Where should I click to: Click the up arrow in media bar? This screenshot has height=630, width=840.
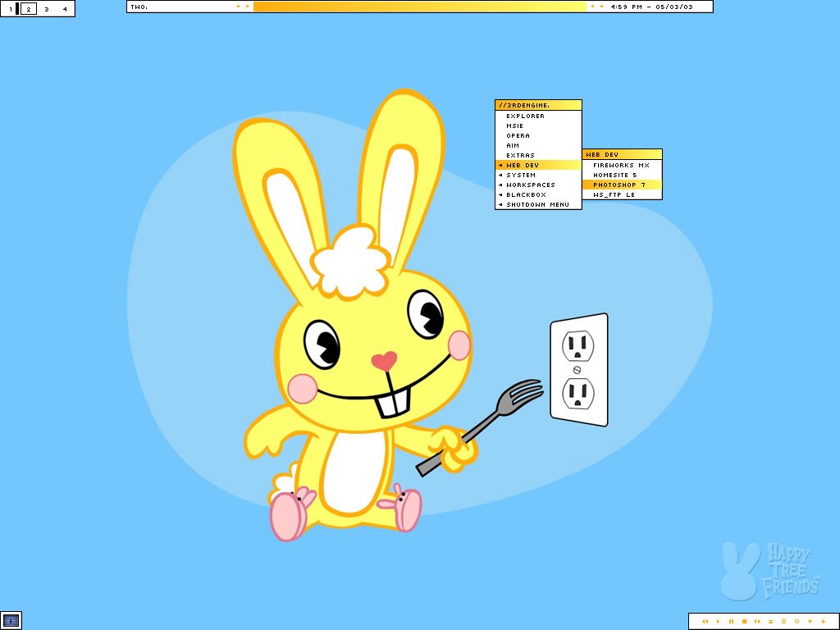click(x=810, y=622)
